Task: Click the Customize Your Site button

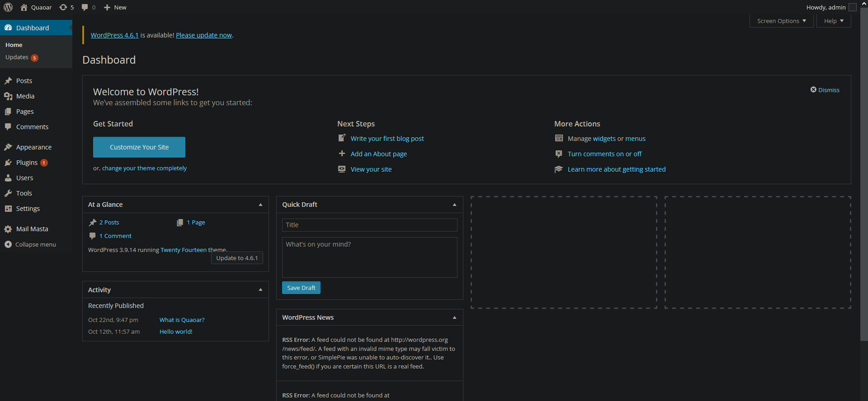Action: point(139,147)
